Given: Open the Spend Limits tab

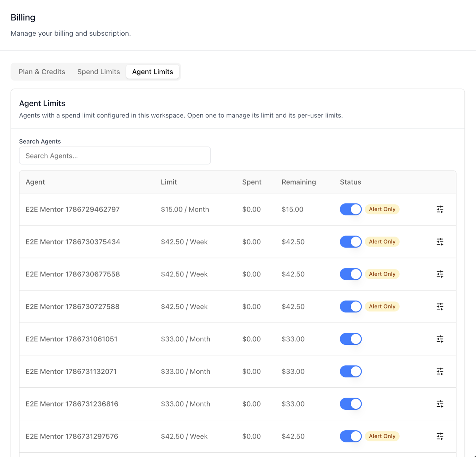Looking at the screenshot, I should (x=99, y=72).
